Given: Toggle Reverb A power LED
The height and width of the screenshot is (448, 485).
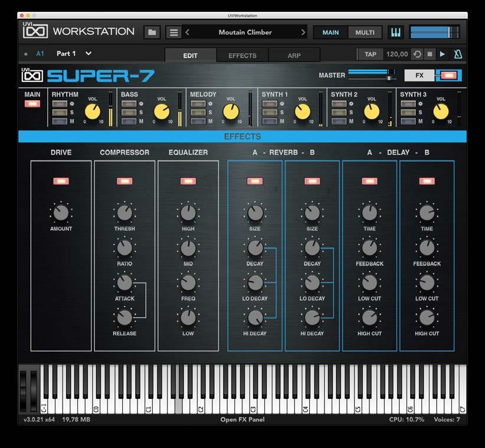Looking at the screenshot, I should (255, 181).
